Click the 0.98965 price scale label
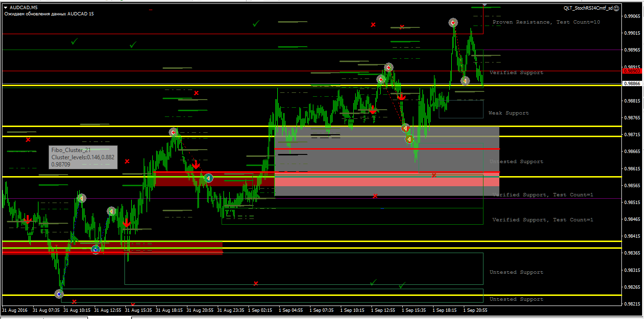Viewport: 644px width, 319px height. click(x=632, y=50)
